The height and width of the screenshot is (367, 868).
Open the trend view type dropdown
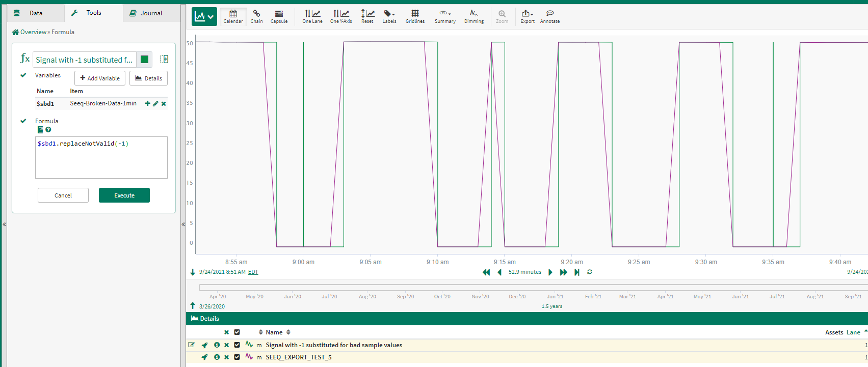(204, 17)
